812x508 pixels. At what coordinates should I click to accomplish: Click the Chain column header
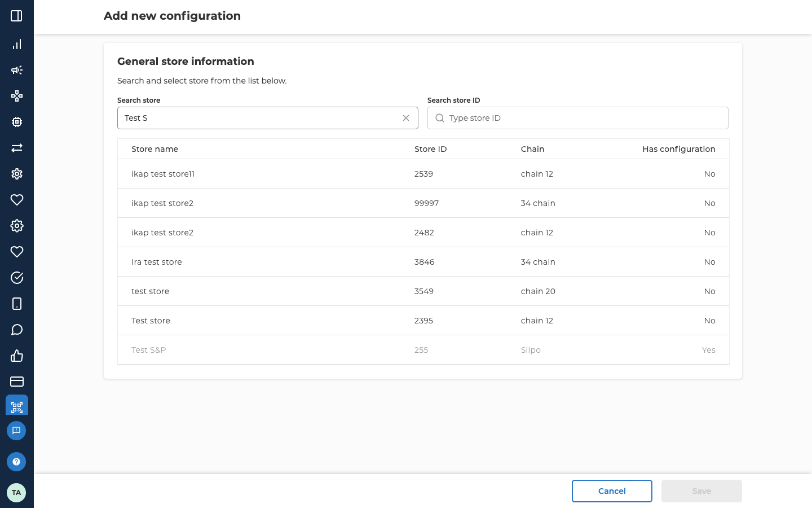point(532,149)
